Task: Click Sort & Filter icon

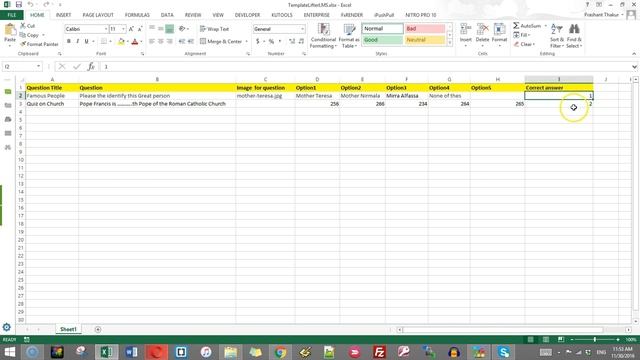Action: coord(556,30)
